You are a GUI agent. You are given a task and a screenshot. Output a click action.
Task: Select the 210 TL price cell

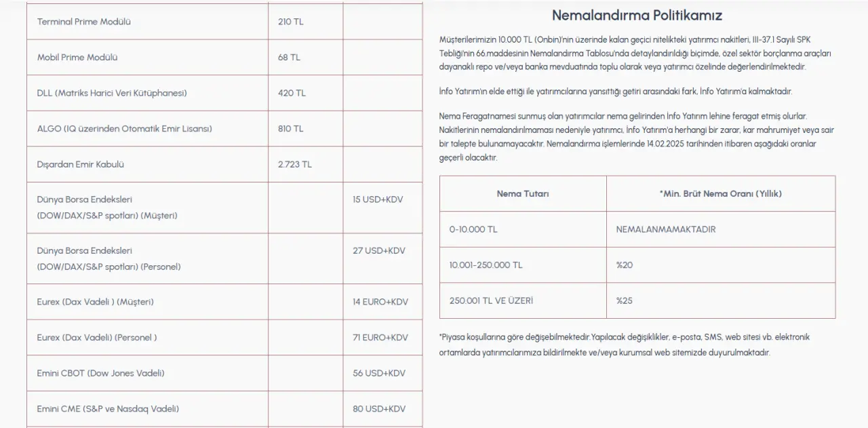tap(291, 22)
